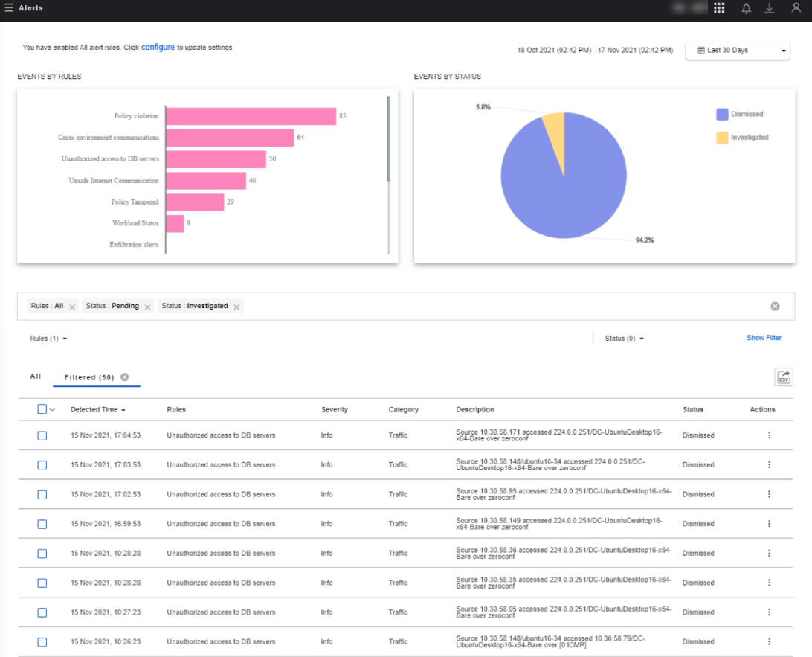This screenshot has width=812, height=657.
Task: Open the apps grid icon
Action: click(x=719, y=7)
